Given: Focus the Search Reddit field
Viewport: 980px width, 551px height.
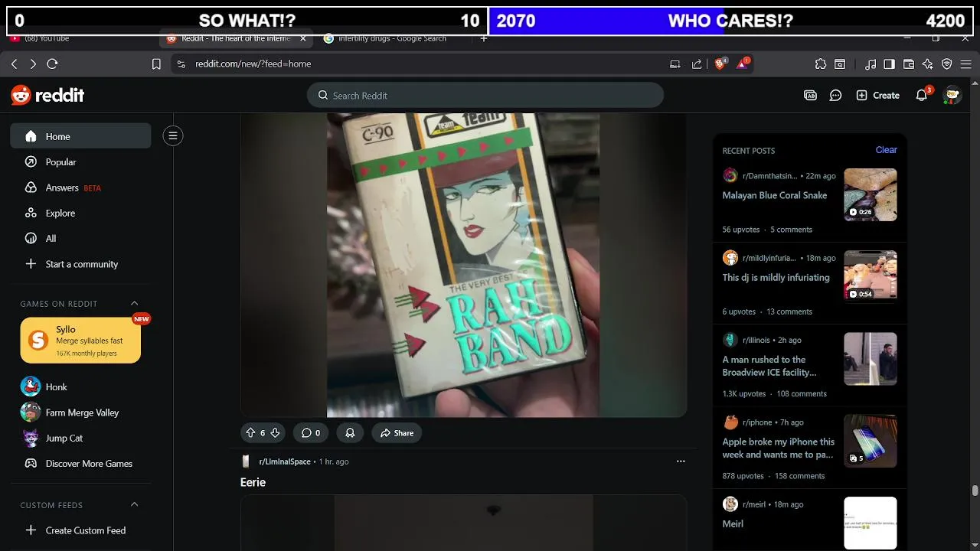Looking at the screenshot, I should (485, 95).
